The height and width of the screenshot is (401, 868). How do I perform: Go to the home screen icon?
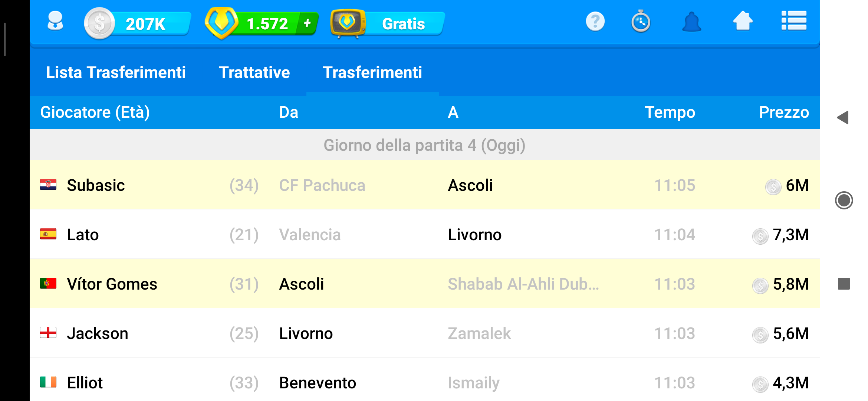click(x=743, y=21)
